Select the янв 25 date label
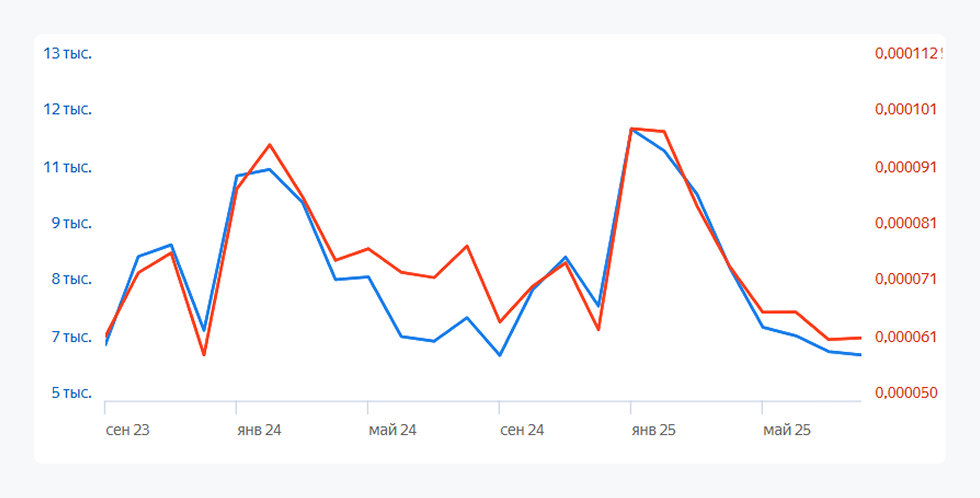The height and width of the screenshot is (498, 980). [x=653, y=430]
